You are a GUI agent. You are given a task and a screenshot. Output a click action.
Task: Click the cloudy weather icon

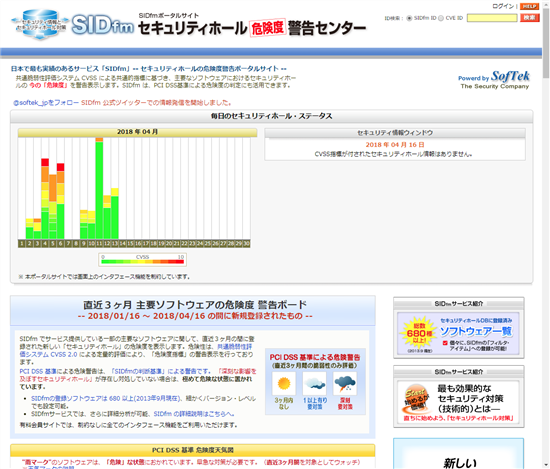(315, 383)
